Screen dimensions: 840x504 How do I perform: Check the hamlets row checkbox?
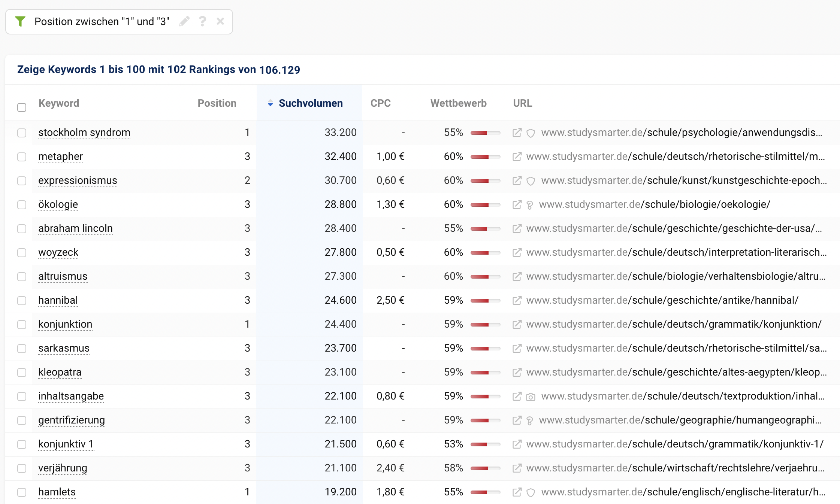tap(22, 492)
